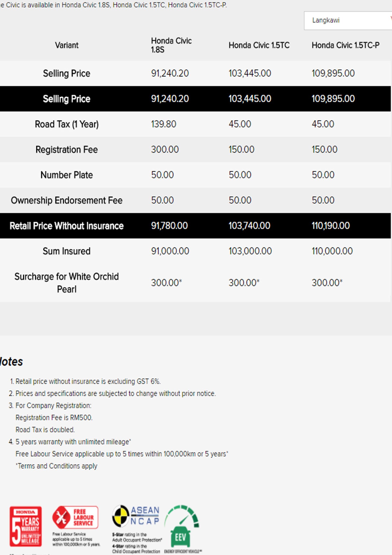Select the black highlighted Selling Price row label
The image size is (392, 555).
pyautogui.click(x=67, y=99)
